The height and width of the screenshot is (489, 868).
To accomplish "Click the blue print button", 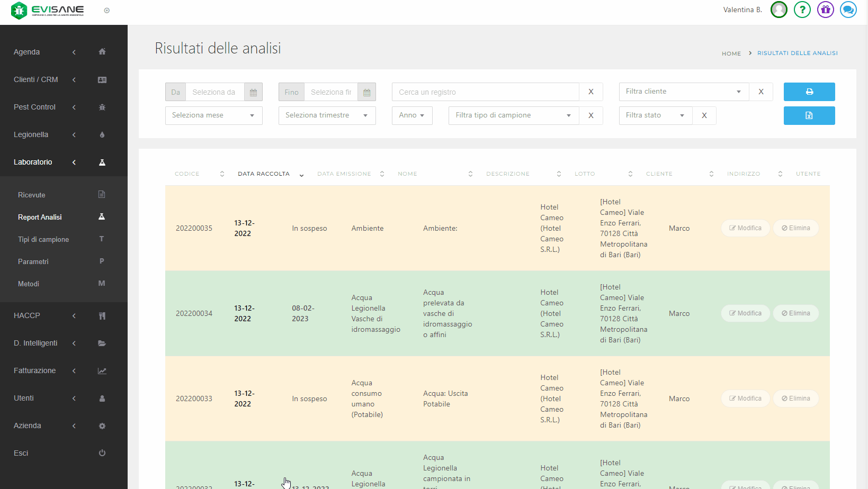I will pyautogui.click(x=809, y=92).
